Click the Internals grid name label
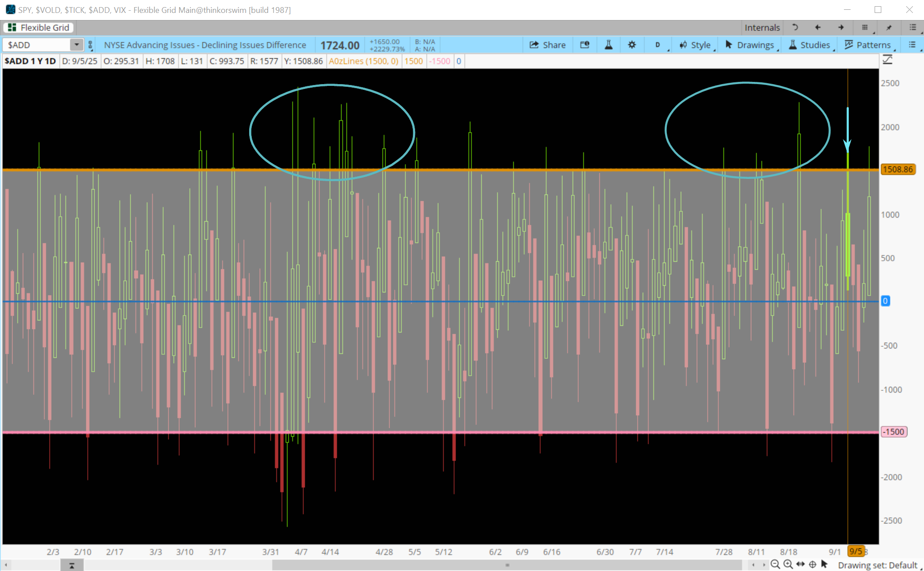Screen dimensions: 924x571 coord(762,28)
